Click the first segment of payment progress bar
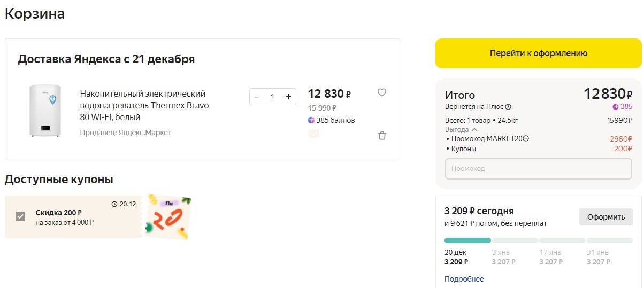Image resolution: width=644 pixels, height=288 pixels. point(467,240)
